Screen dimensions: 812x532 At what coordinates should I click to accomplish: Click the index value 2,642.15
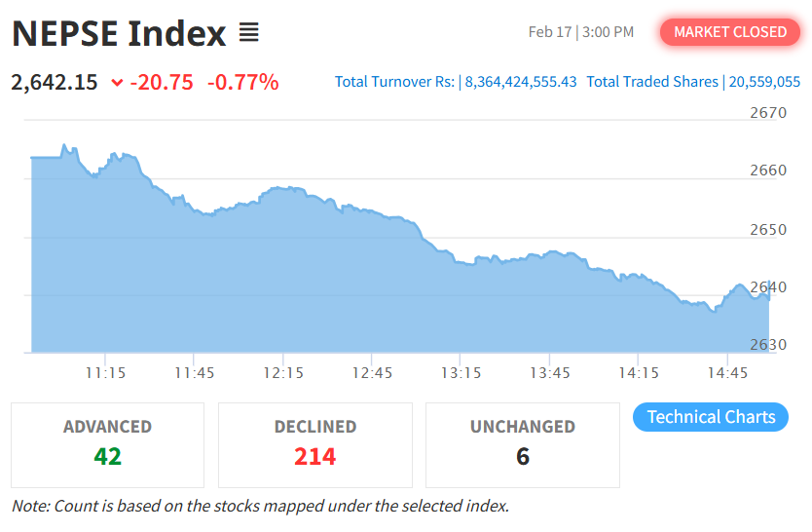point(55,82)
